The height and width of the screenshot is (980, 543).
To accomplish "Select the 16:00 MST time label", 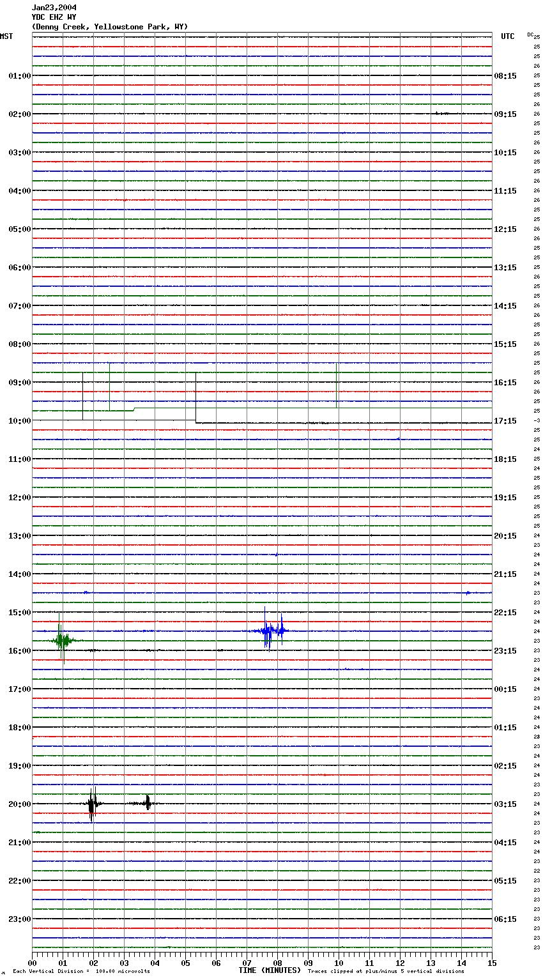I will tap(20, 651).
